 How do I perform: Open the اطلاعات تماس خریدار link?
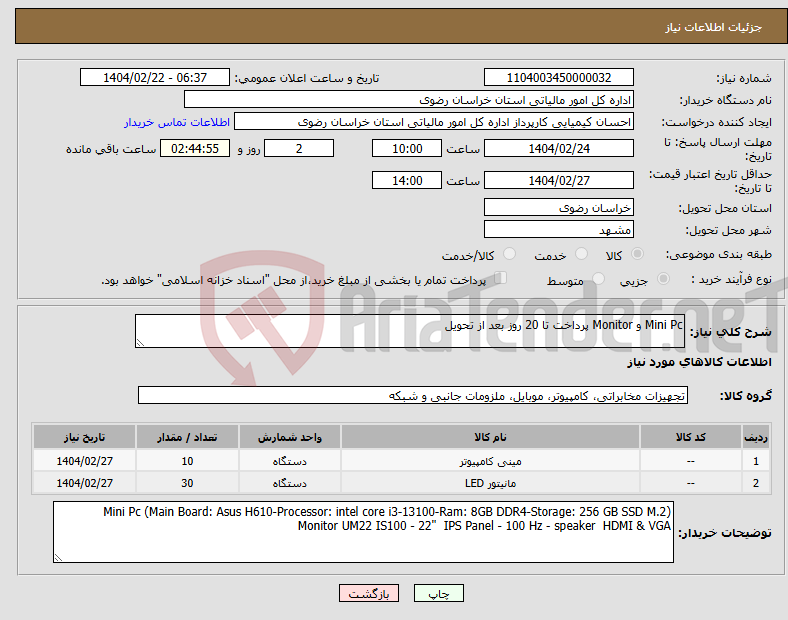[177, 122]
